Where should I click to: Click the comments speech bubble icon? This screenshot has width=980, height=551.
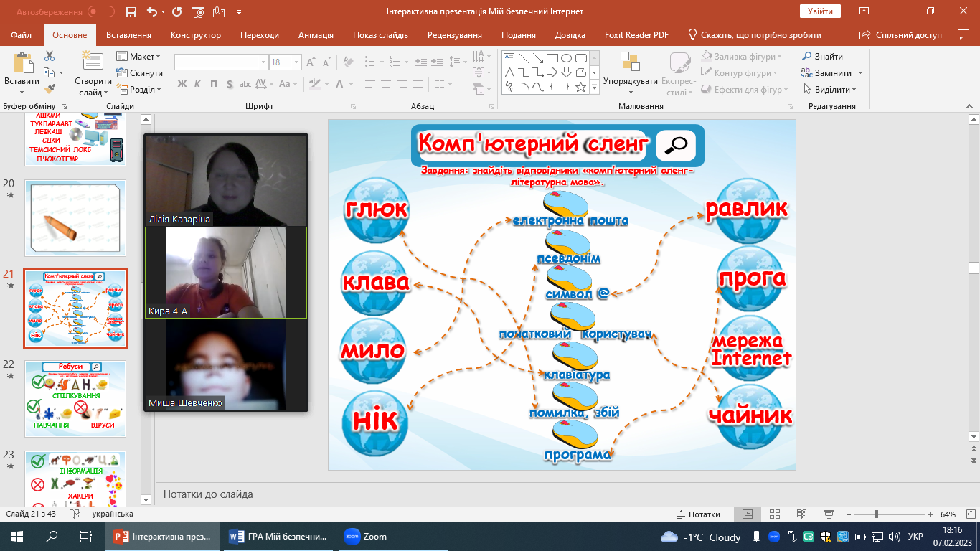click(x=963, y=34)
